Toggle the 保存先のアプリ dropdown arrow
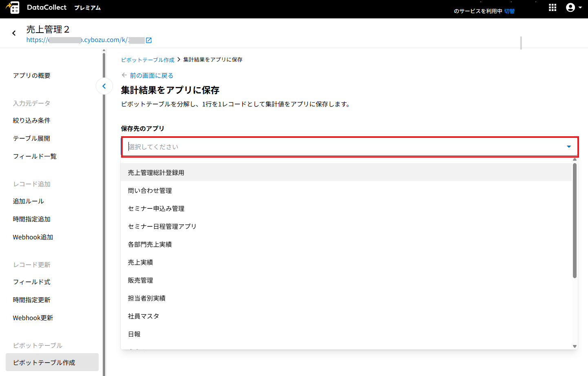Image resolution: width=588 pixels, height=376 pixels. click(x=569, y=147)
